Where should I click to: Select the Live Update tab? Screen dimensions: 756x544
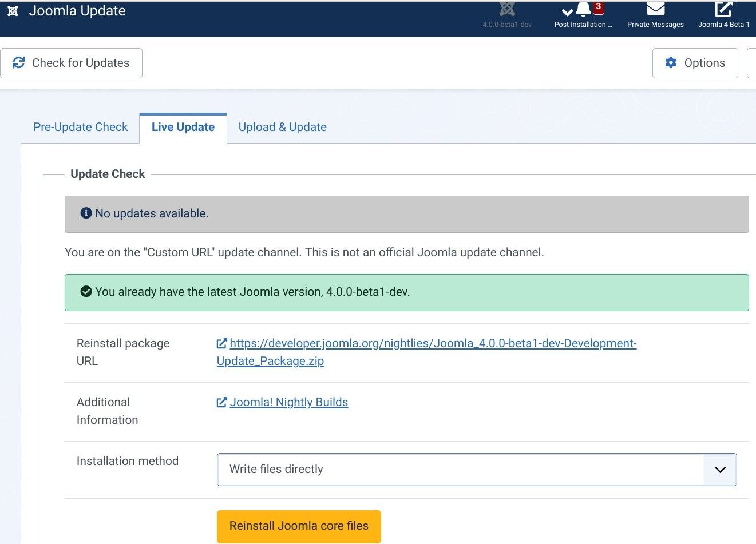tap(183, 128)
